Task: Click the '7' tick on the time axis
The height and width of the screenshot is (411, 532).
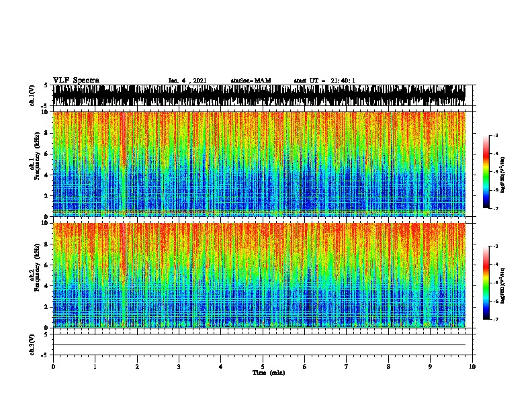Action: click(x=347, y=367)
